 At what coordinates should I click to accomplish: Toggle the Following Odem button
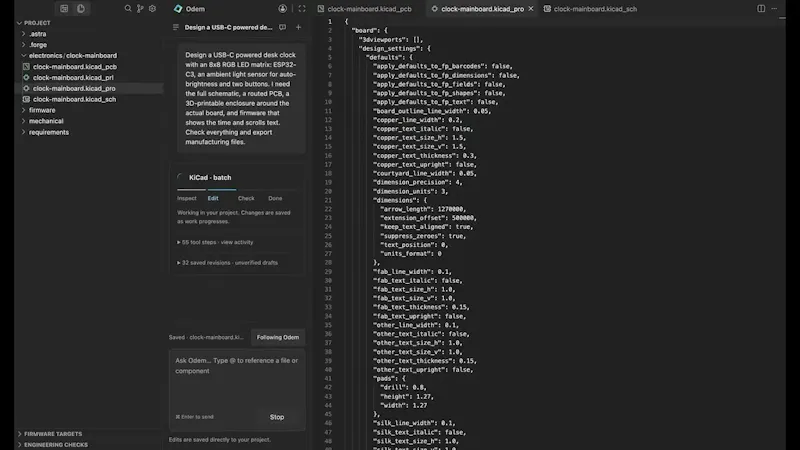pyautogui.click(x=278, y=337)
